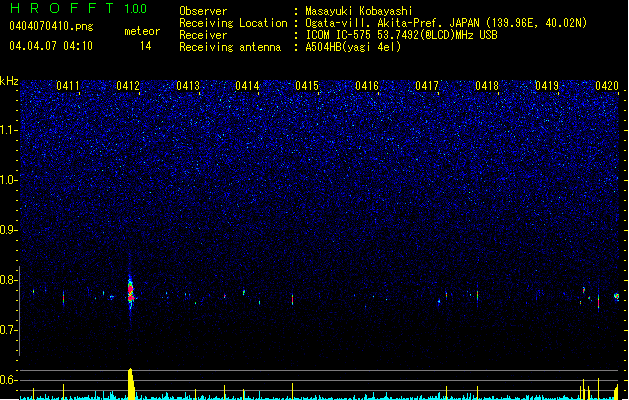The height and width of the screenshot is (400, 629).
Task: Click the Receiving antenna label
Action: pyautogui.click(x=230, y=47)
